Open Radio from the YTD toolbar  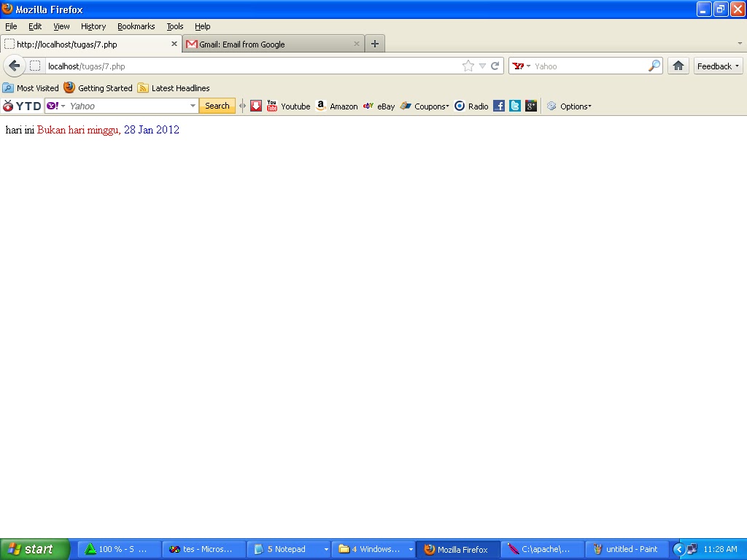coord(471,106)
